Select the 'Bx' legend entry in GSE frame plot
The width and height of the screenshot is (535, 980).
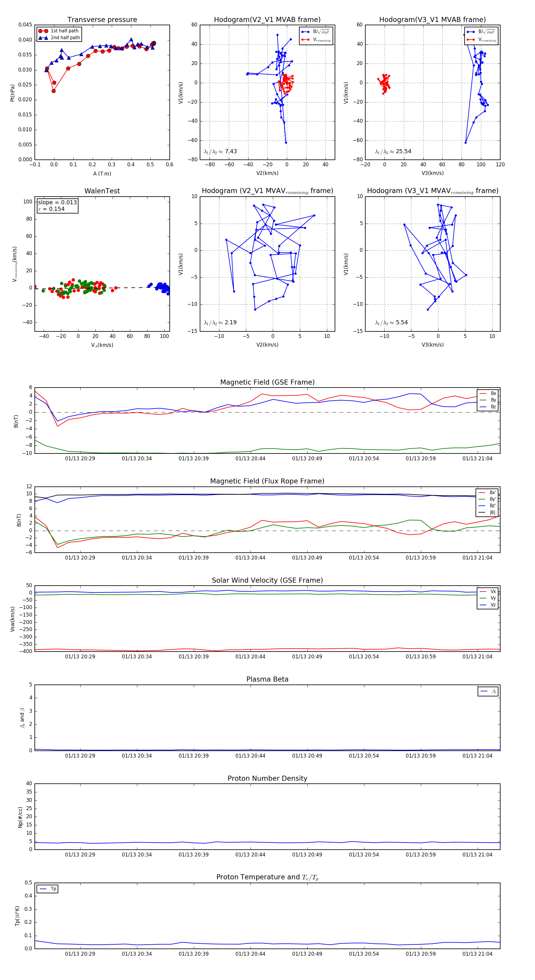(488, 393)
